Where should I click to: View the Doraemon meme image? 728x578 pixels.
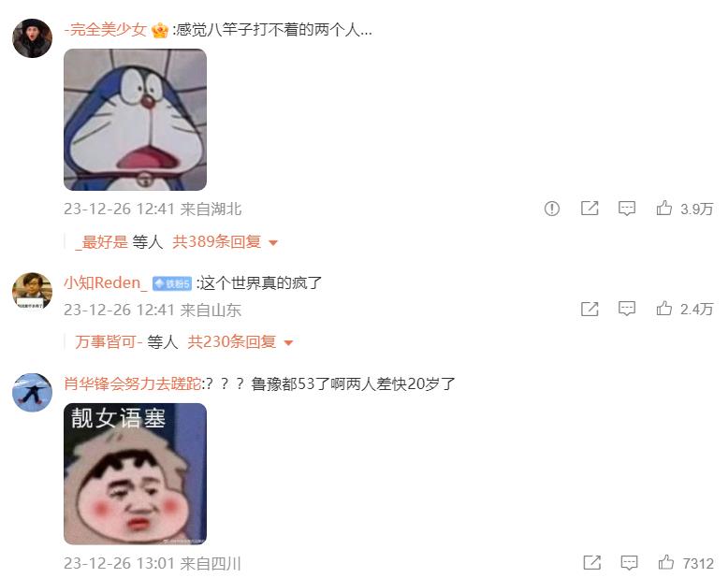(135, 120)
